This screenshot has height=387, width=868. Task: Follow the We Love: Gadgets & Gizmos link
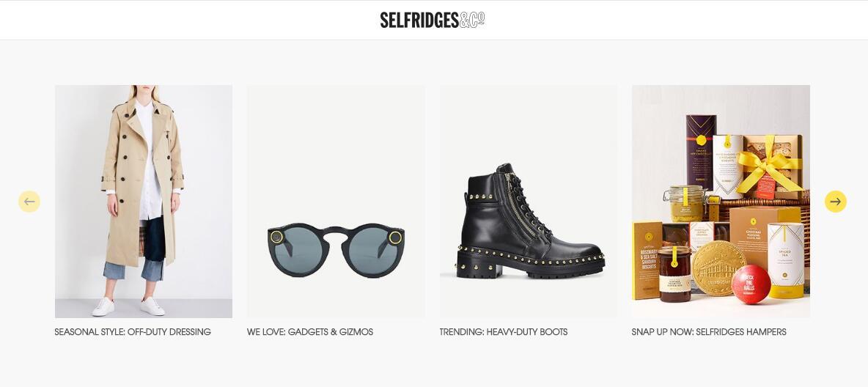310,332
